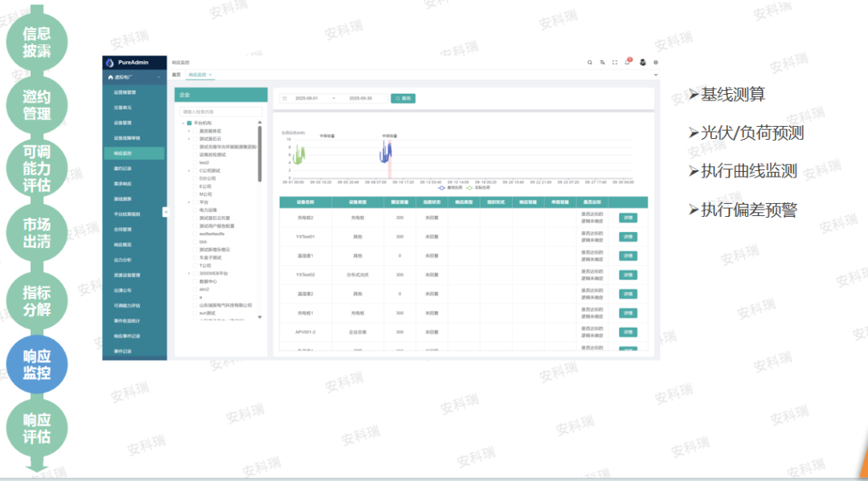Expand the C公司测试 tree node

pos(189,170)
